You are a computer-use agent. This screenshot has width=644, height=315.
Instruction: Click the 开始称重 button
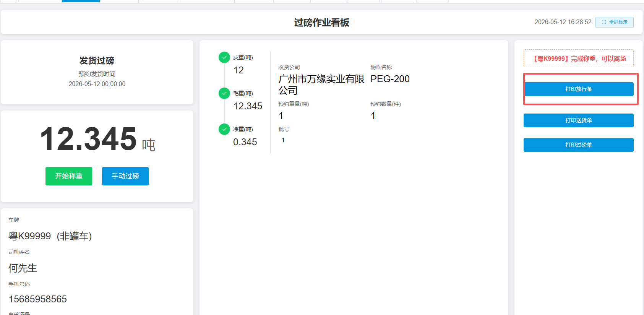coord(69,176)
